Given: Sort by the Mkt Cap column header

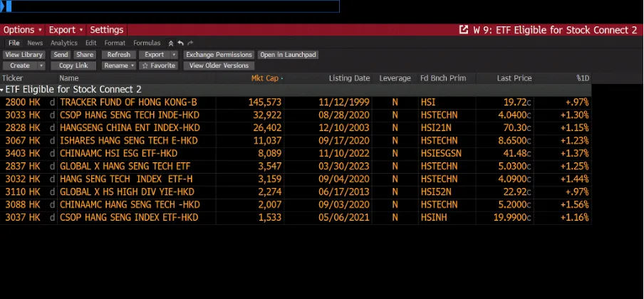Looking at the screenshot, I should tap(265, 78).
